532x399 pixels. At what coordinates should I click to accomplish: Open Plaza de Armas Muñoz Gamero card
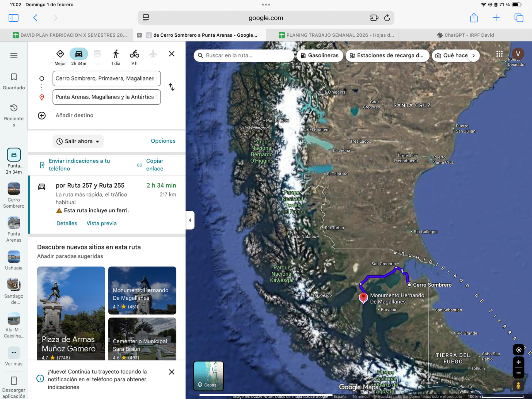(71, 313)
